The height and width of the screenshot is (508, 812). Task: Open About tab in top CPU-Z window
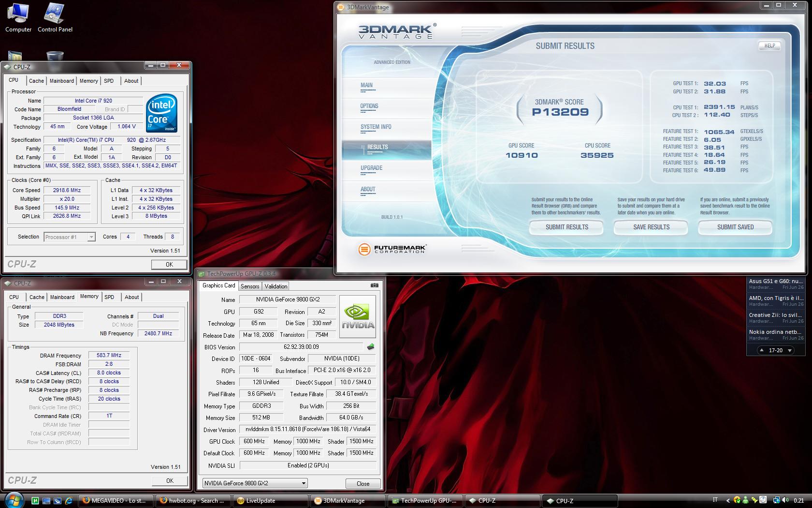click(131, 81)
